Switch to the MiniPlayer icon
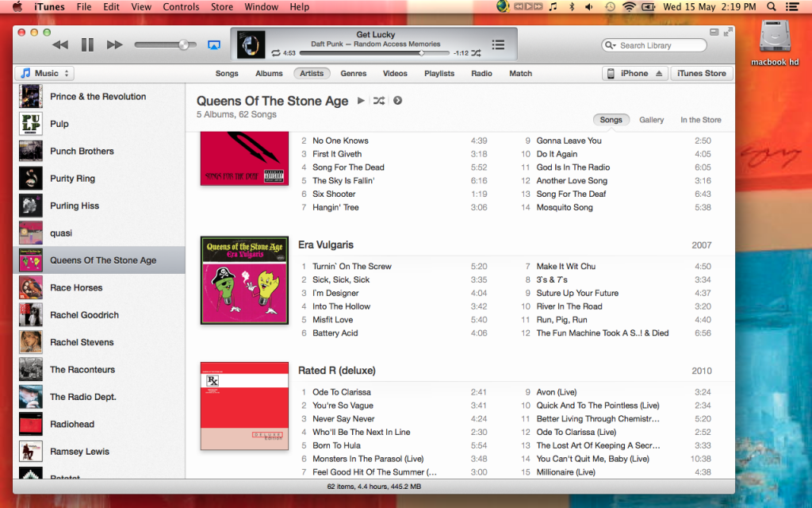The height and width of the screenshot is (508, 812). click(x=714, y=32)
